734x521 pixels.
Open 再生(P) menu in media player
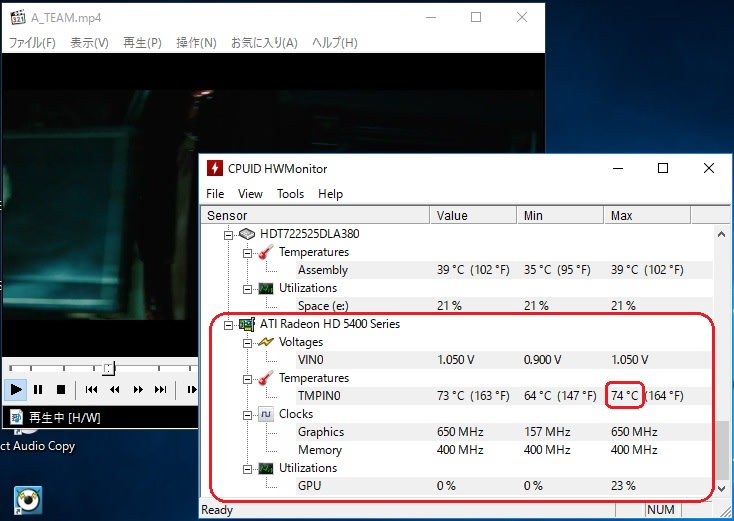pos(142,43)
